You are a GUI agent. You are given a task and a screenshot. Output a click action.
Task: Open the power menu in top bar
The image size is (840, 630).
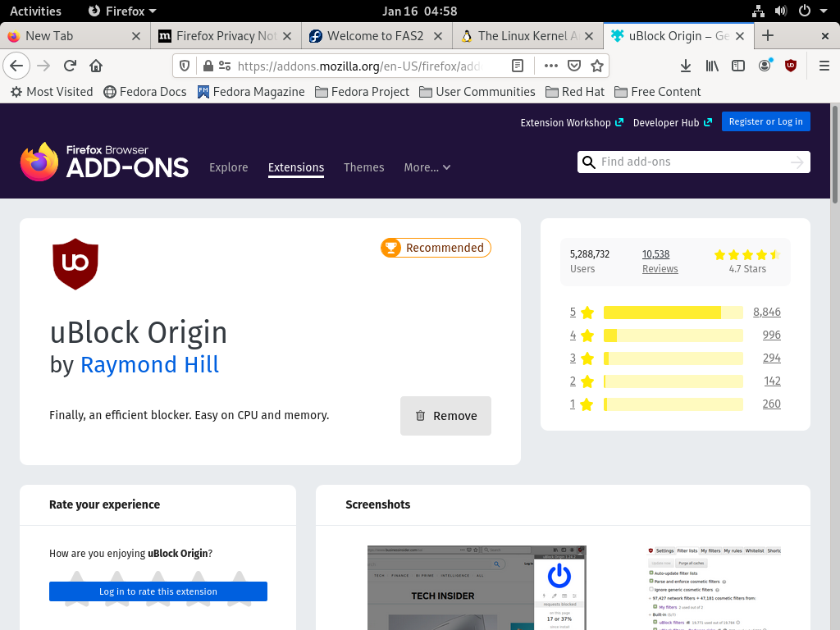tap(805, 11)
